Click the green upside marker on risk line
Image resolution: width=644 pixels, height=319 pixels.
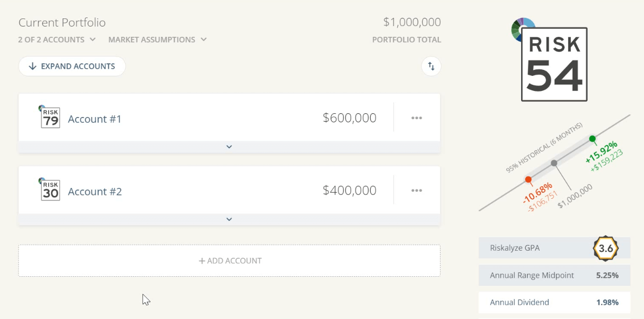coord(593,139)
